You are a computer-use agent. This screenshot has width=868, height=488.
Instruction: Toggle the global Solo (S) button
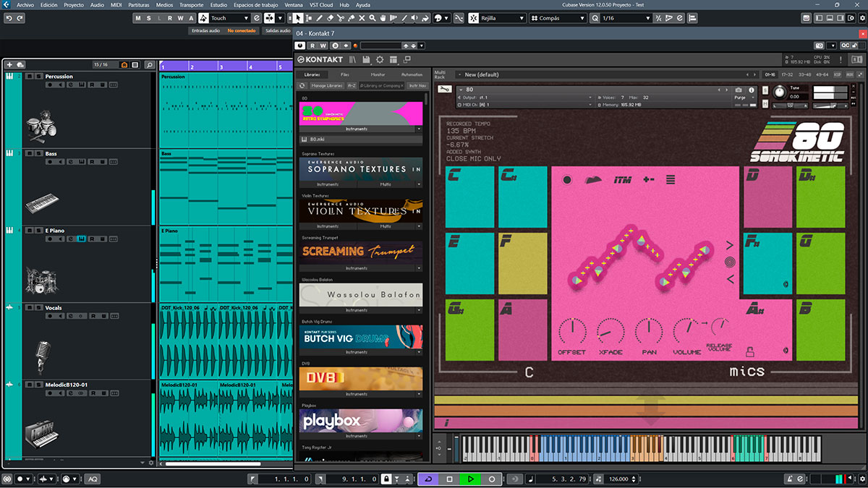point(149,18)
